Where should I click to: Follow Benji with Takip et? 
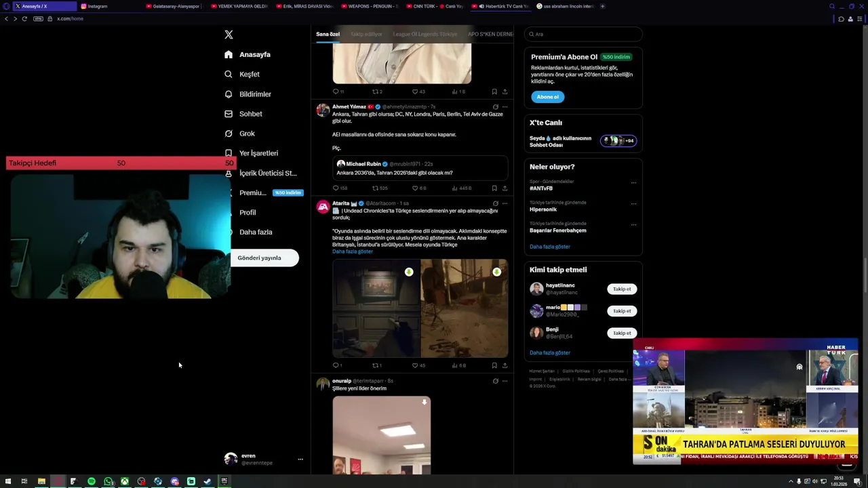[x=622, y=333]
